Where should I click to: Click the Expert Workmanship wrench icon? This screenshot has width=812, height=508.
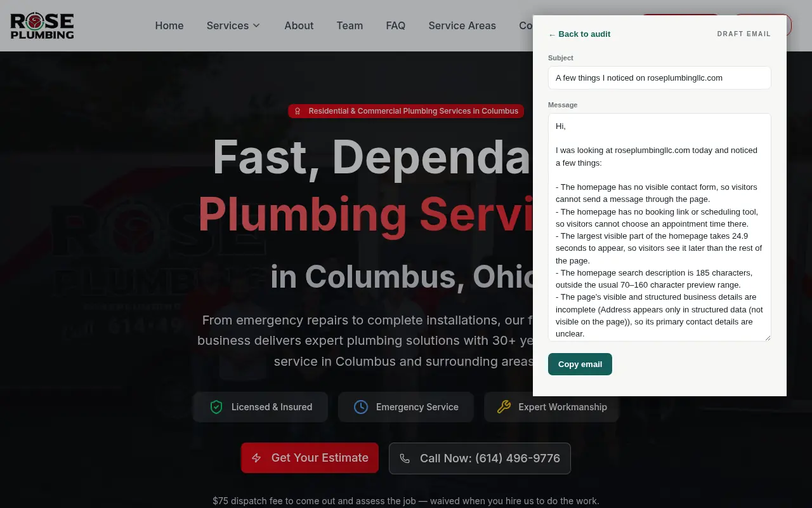tap(504, 407)
